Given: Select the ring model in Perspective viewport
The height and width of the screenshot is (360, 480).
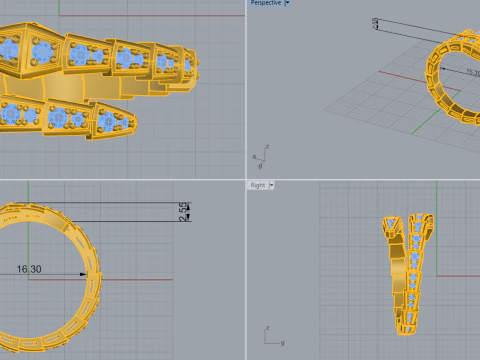Looking at the screenshot, I should tap(453, 77).
